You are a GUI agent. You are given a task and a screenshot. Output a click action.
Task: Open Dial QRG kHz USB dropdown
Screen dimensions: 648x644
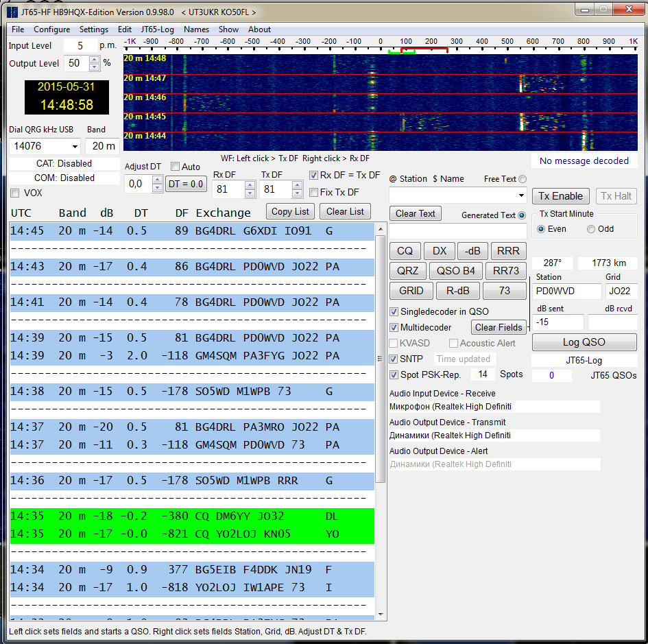coord(74,147)
